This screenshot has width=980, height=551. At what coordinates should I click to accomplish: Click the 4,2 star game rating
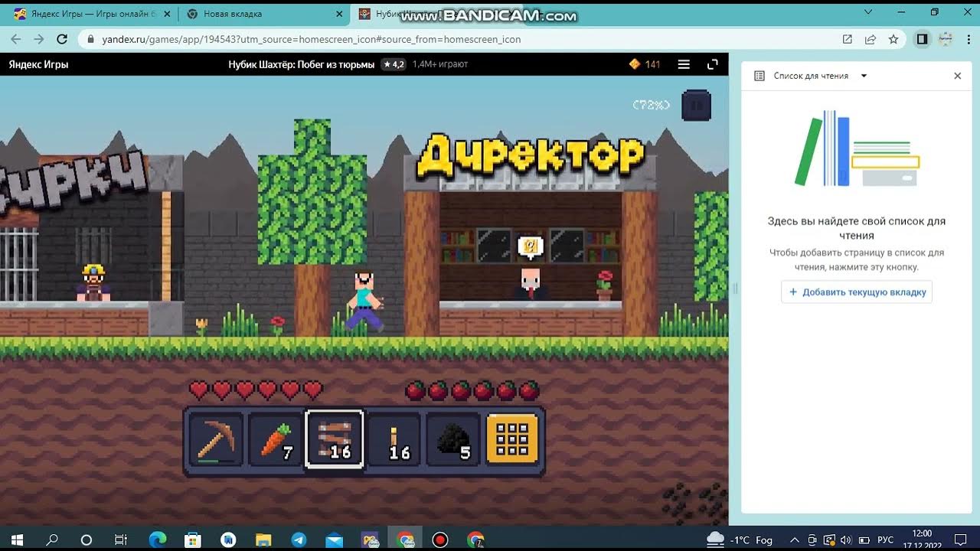point(394,64)
